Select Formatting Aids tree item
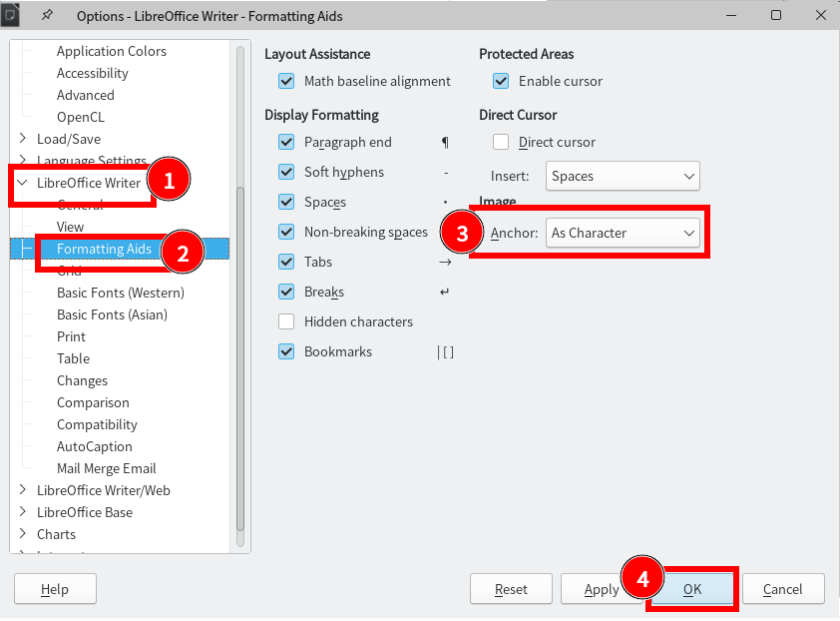 point(104,250)
